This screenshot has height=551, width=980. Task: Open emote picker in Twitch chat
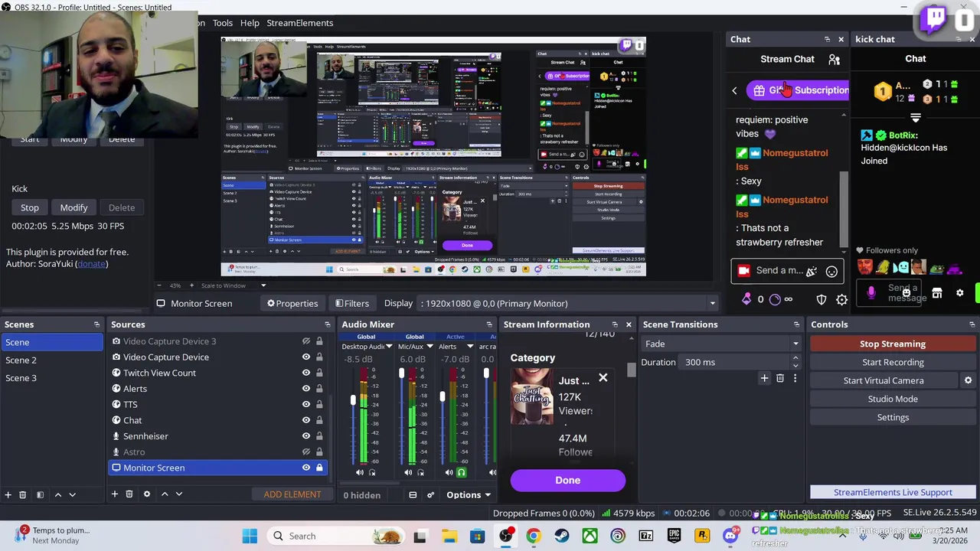[x=831, y=271]
